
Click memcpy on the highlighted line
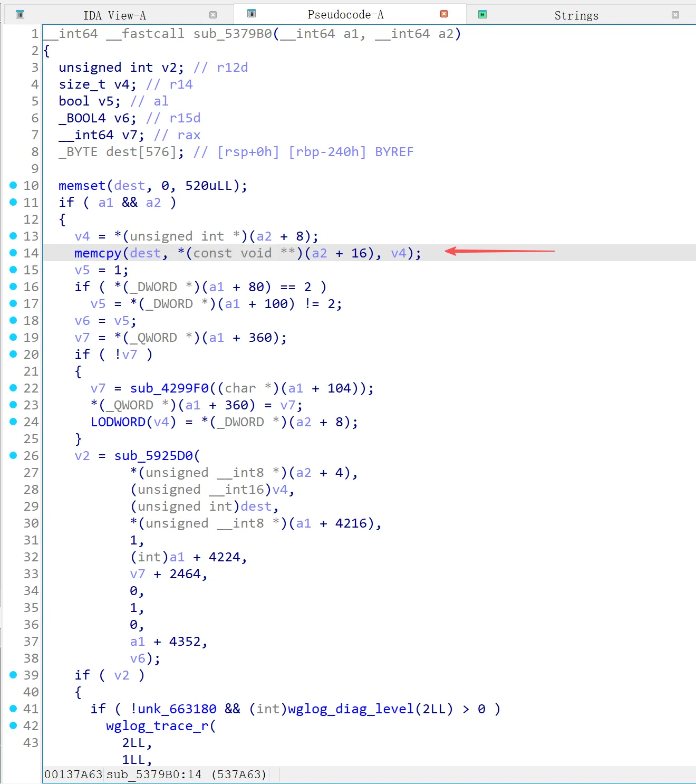tap(98, 253)
